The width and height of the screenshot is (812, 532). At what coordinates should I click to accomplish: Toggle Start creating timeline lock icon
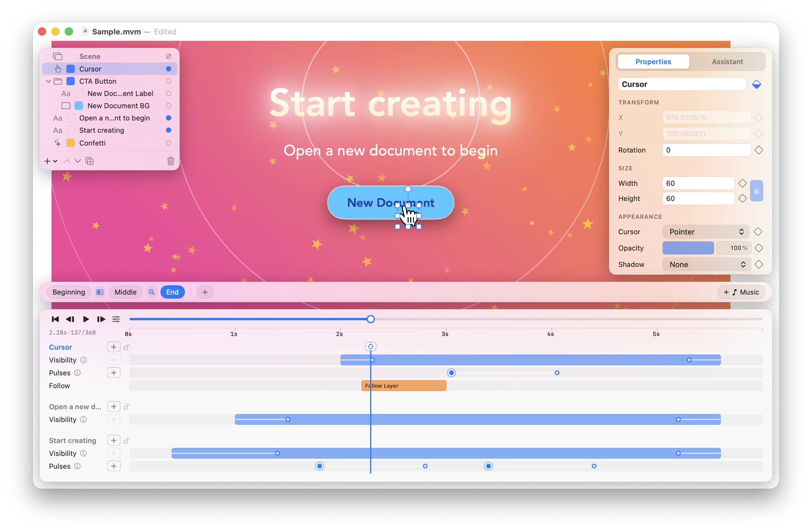pyautogui.click(x=127, y=440)
